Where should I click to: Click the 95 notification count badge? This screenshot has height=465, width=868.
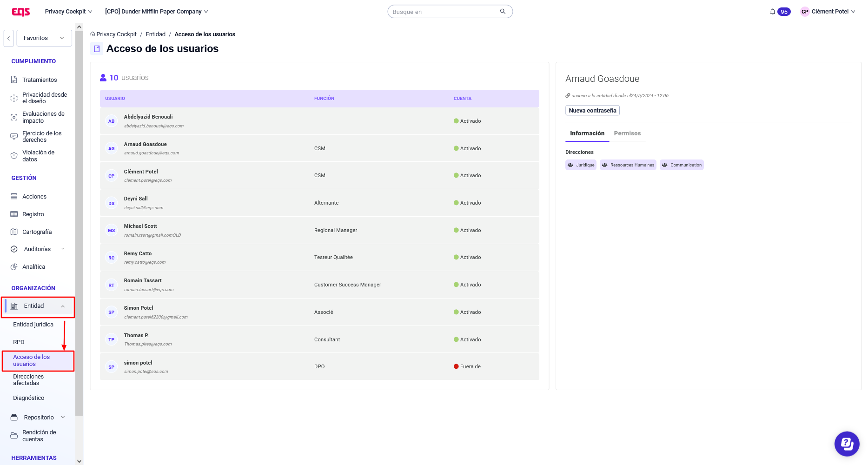tap(784, 12)
